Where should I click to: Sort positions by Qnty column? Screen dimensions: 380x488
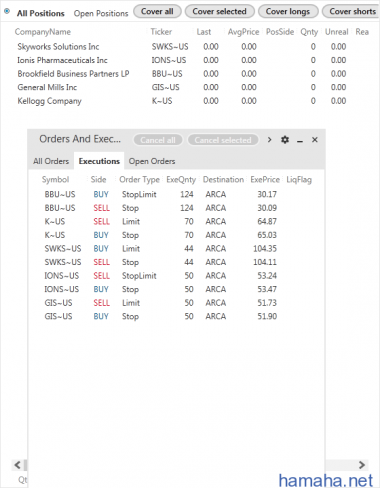click(x=309, y=32)
